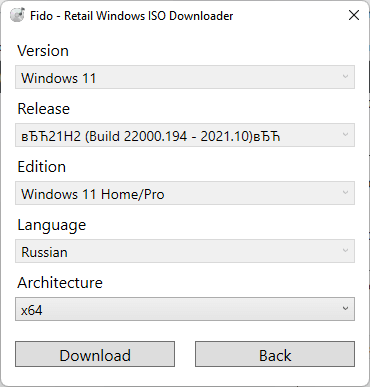Close the Fido downloader window
Image resolution: width=370 pixels, height=387 pixels.
354,15
